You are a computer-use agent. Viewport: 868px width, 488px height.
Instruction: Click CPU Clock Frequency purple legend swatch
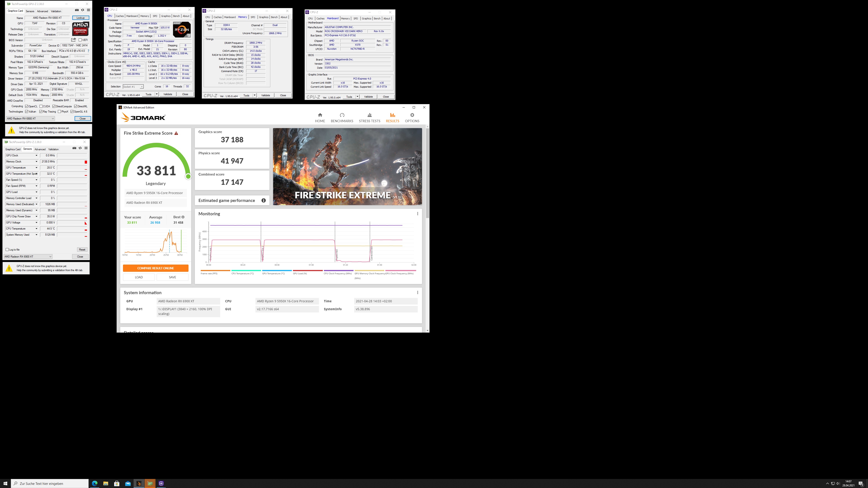(338, 270)
